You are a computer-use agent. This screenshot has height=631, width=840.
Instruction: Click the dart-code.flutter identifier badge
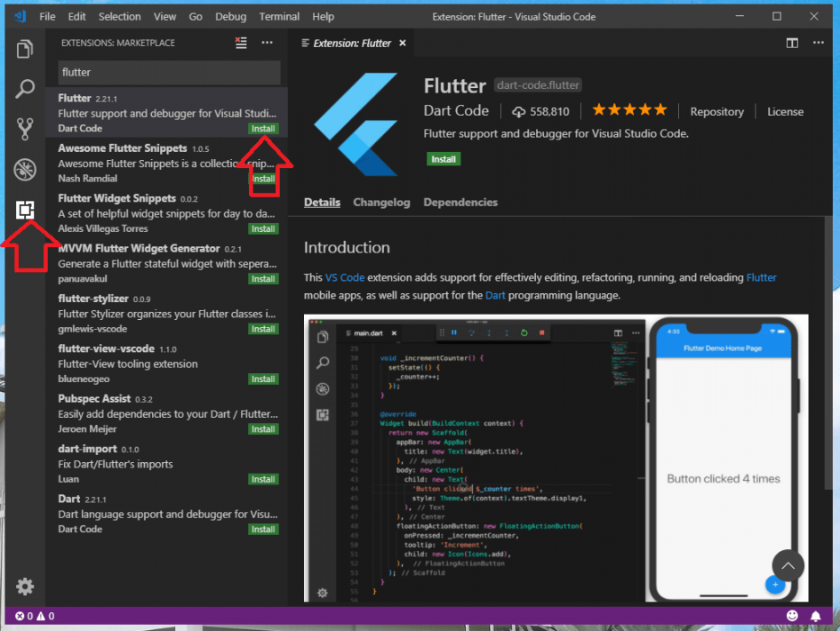coord(538,85)
